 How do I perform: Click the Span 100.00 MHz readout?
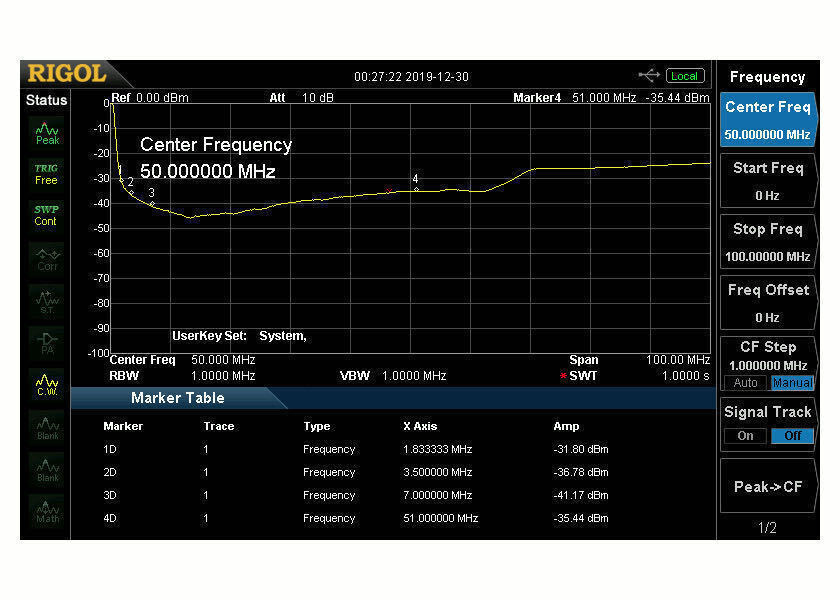640,360
